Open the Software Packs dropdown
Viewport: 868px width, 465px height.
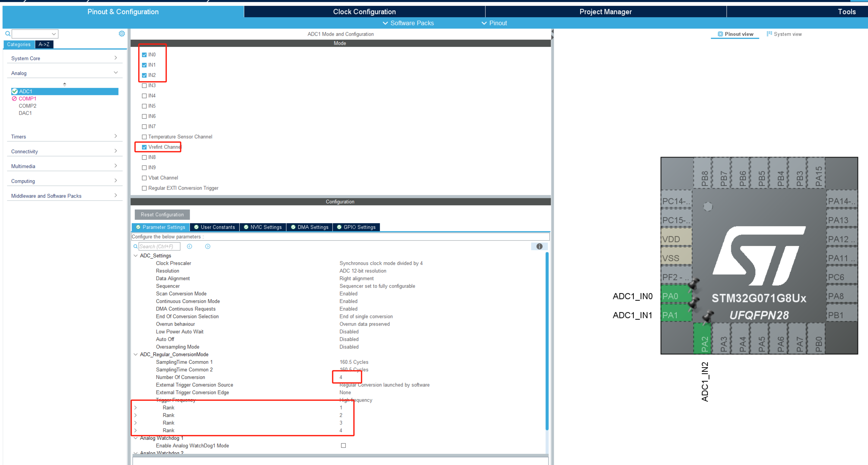coord(408,23)
